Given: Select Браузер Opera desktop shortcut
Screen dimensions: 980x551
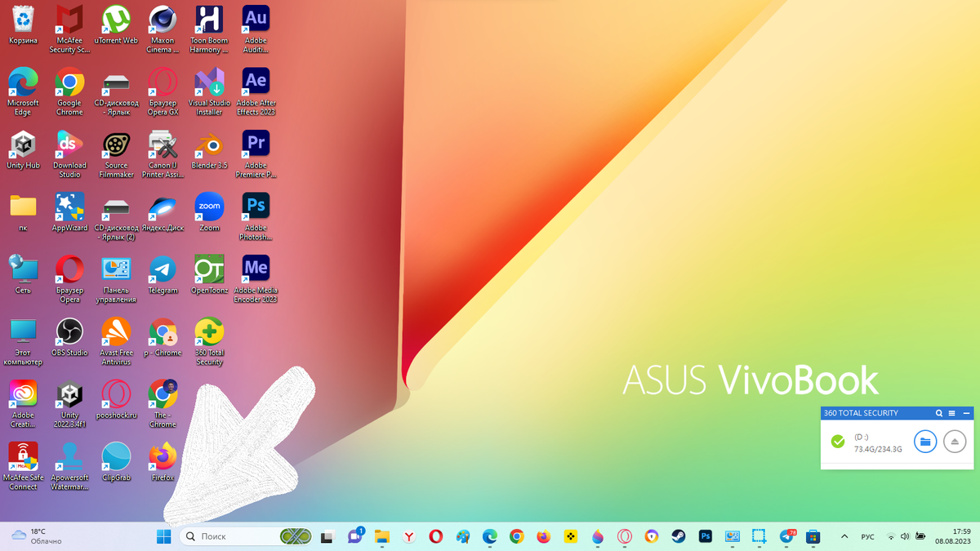Looking at the screenshot, I should point(69,278).
